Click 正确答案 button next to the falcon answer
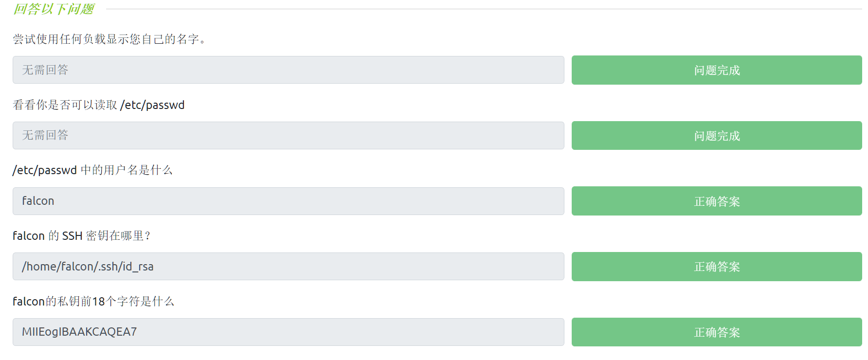868x360 pixels. [716, 201]
